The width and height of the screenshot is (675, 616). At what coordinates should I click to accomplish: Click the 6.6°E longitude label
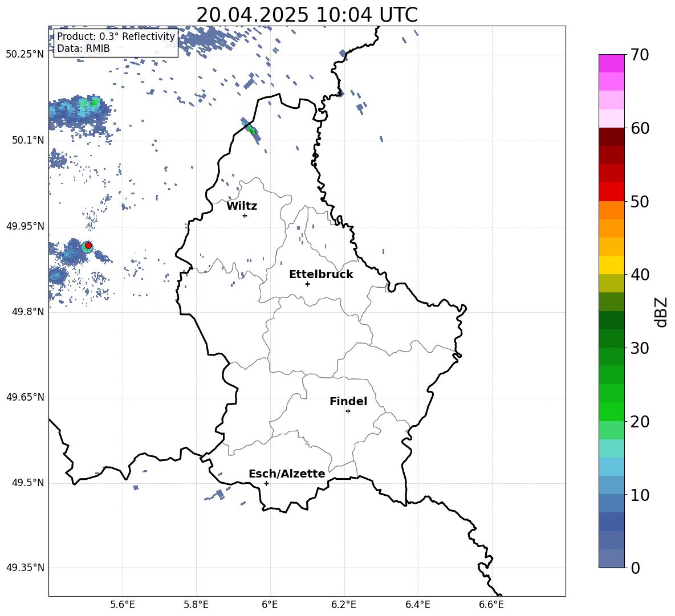point(491,605)
